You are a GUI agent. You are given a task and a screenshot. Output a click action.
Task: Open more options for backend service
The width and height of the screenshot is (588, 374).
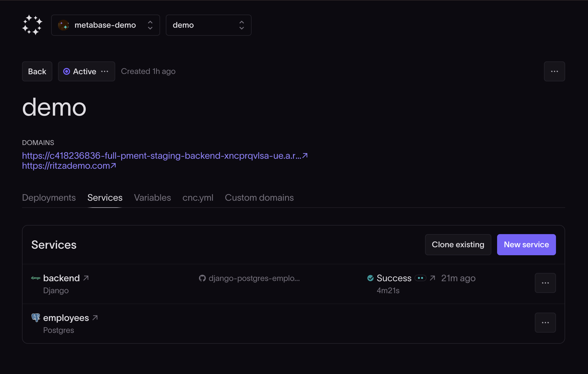pos(545,283)
